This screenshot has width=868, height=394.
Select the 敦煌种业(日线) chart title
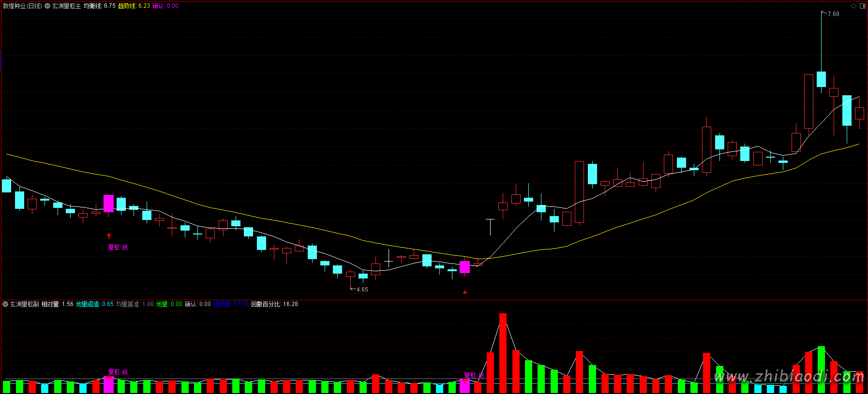(x=22, y=6)
